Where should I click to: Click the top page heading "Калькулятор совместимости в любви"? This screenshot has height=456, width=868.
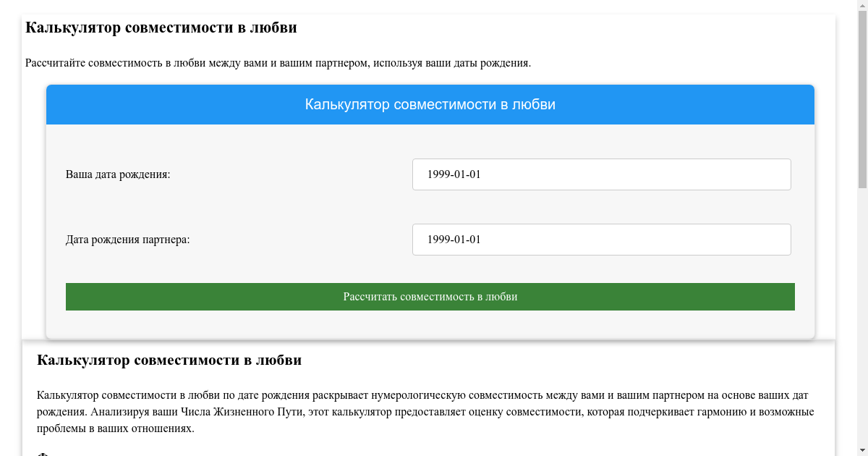(161, 28)
